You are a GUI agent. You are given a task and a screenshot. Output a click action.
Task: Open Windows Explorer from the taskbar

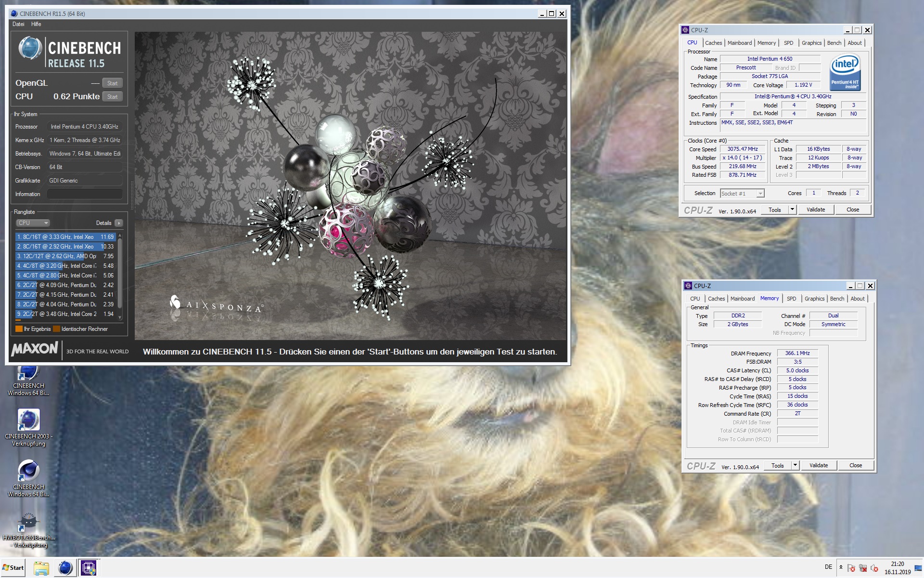41,568
